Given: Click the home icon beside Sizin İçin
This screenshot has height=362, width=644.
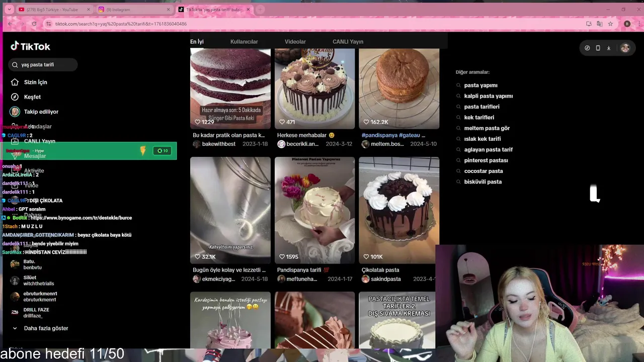Looking at the screenshot, I should click(15, 82).
